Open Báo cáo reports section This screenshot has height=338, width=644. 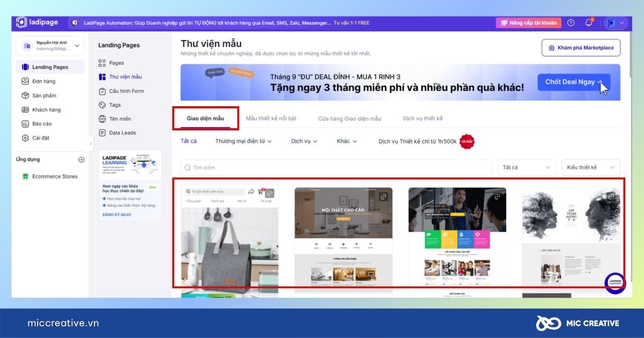(x=42, y=124)
